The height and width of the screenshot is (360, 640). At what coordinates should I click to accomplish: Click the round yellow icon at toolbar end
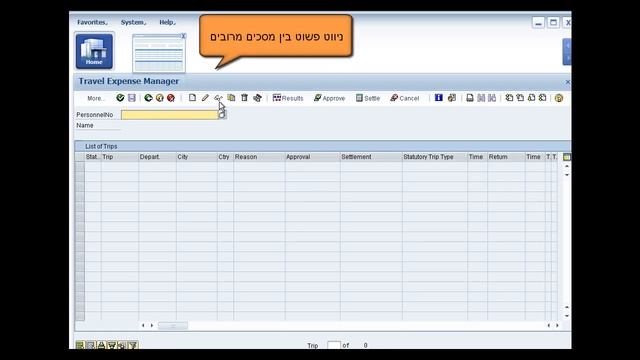click(x=559, y=98)
